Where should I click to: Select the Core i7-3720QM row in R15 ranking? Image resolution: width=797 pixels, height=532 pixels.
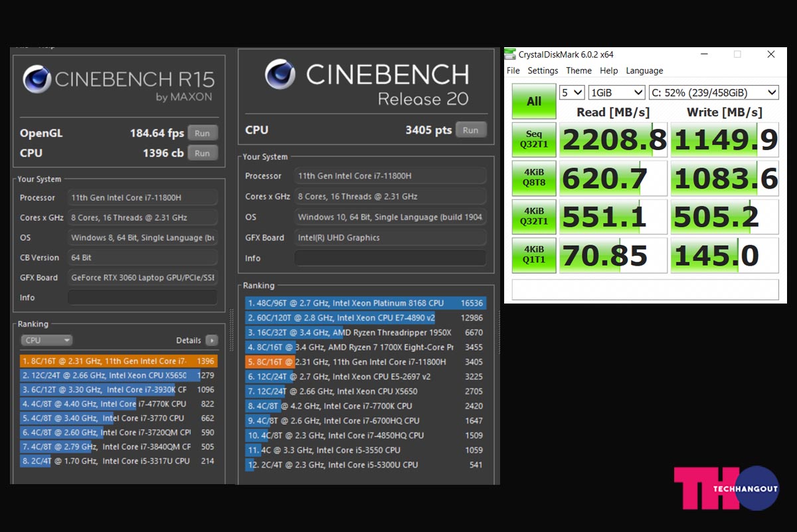(119, 432)
